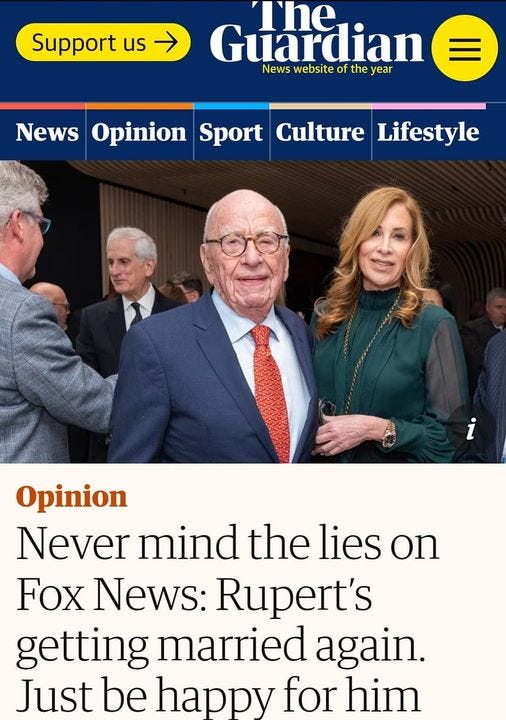The image size is (506, 720).
Task: Open the article headline about Rupert
Action: pyautogui.click(x=227, y=619)
